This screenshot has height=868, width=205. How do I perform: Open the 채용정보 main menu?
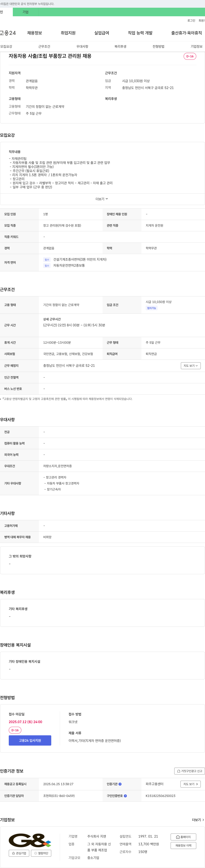point(35,33)
